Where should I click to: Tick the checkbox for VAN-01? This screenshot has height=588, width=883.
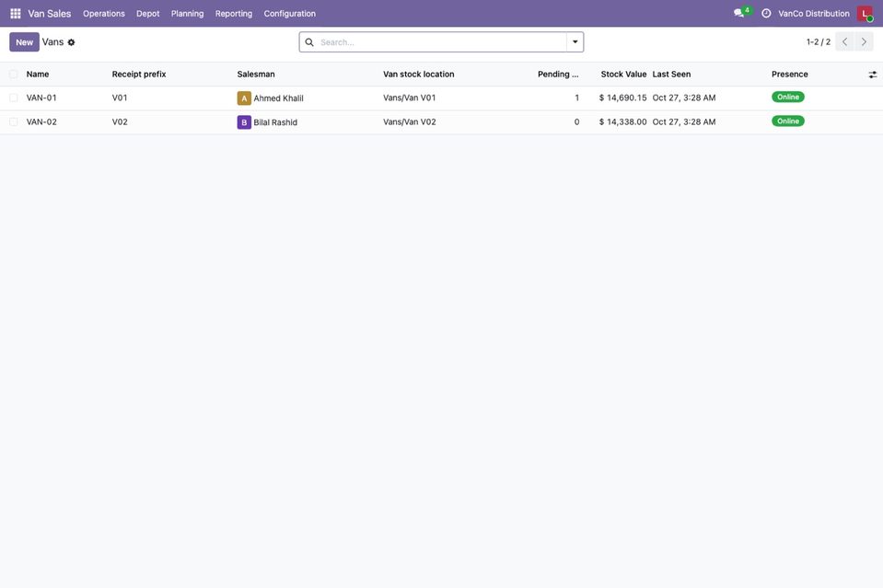click(14, 98)
